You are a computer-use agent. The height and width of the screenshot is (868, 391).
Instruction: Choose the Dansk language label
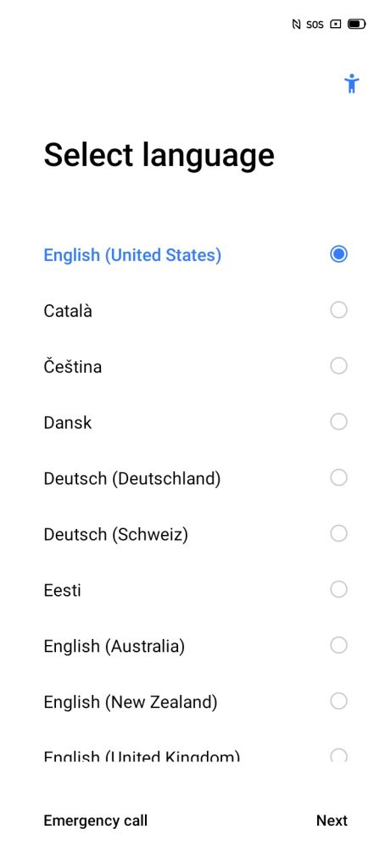(68, 423)
